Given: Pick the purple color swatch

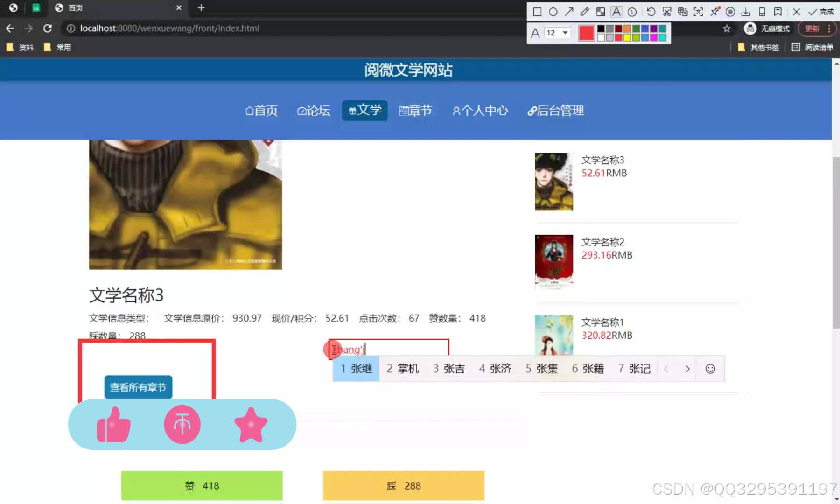Looking at the screenshot, I should [x=654, y=29].
